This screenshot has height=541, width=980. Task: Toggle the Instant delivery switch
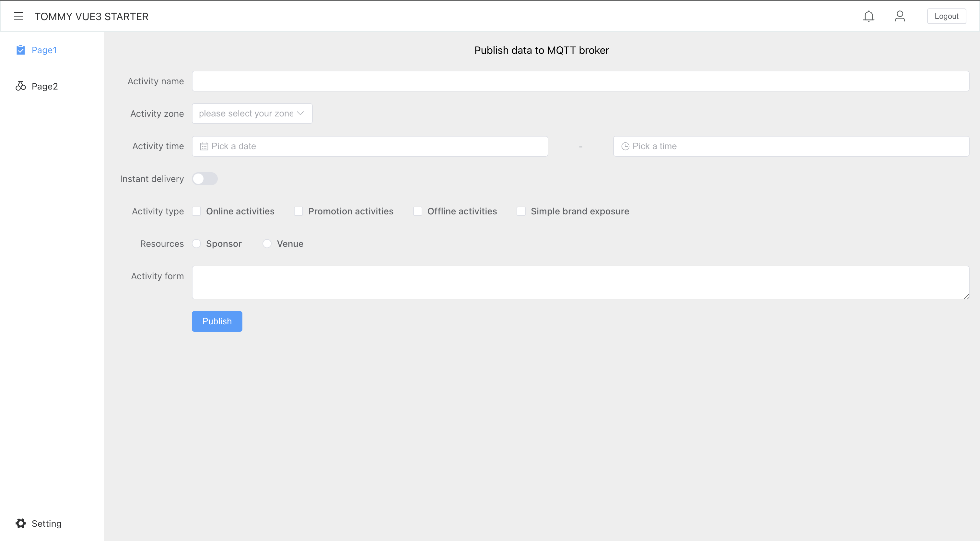coord(205,179)
